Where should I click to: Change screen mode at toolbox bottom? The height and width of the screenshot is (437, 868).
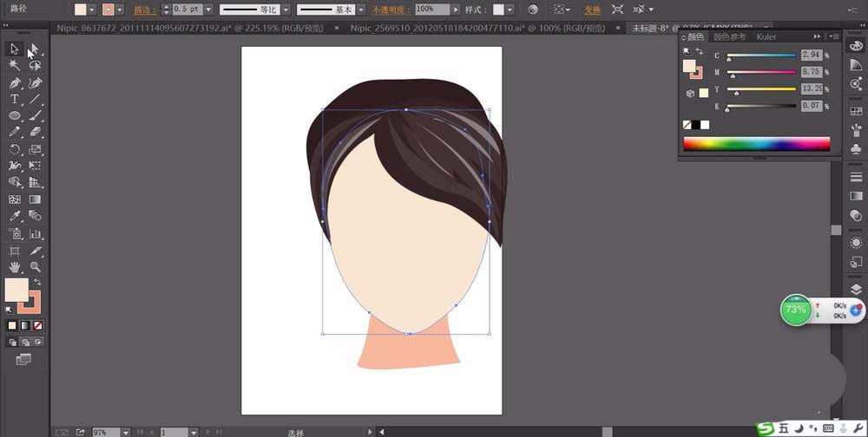tap(23, 360)
